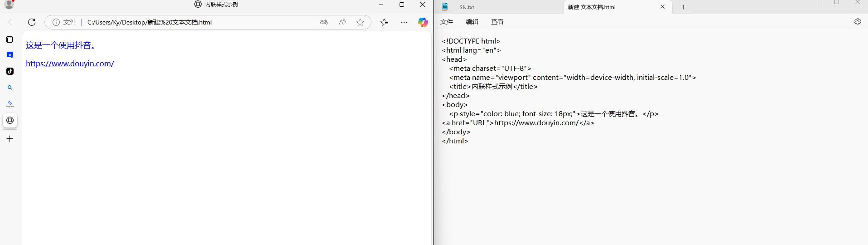Click the <head> opening tag line

point(454,59)
